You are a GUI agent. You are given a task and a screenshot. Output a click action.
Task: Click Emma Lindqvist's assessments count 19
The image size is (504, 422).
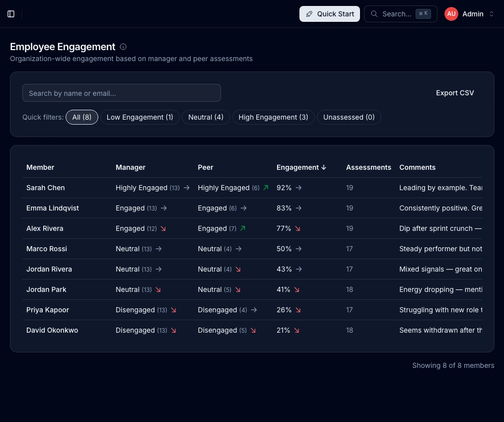[350, 208]
